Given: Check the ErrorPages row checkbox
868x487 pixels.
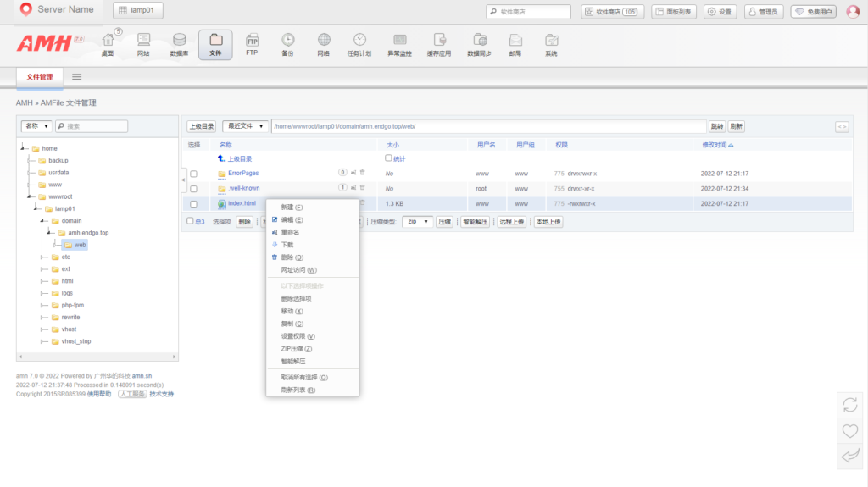Looking at the screenshot, I should 194,174.
